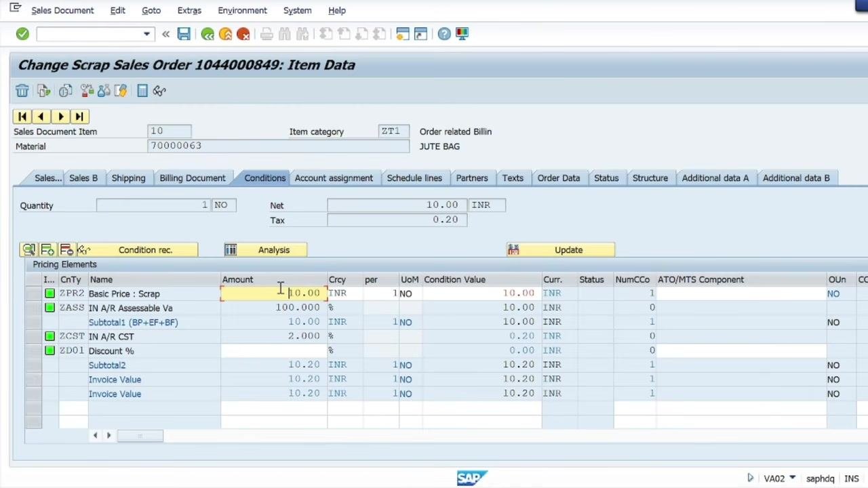This screenshot has width=868, height=488.
Task: Switch to the Account assignment tab
Action: (334, 178)
